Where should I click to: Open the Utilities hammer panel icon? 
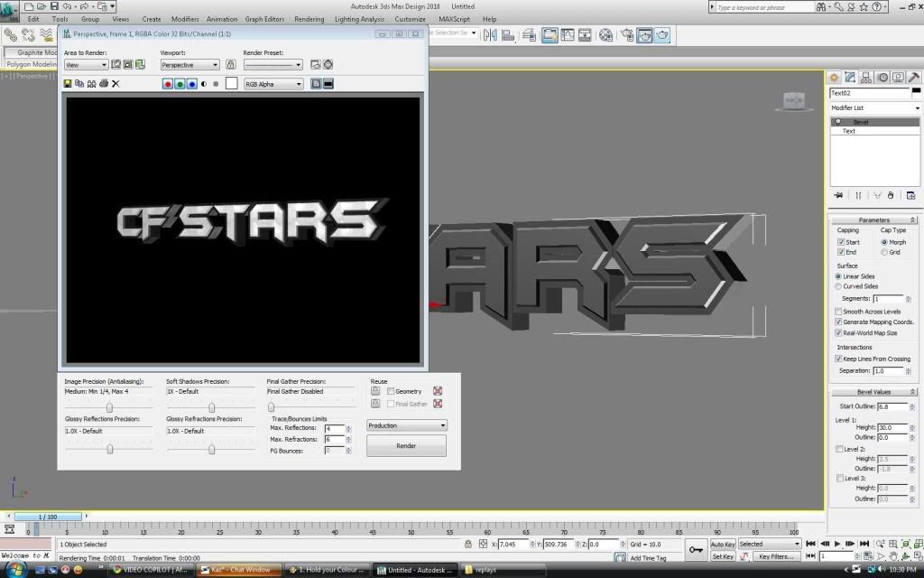[x=913, y=78]
